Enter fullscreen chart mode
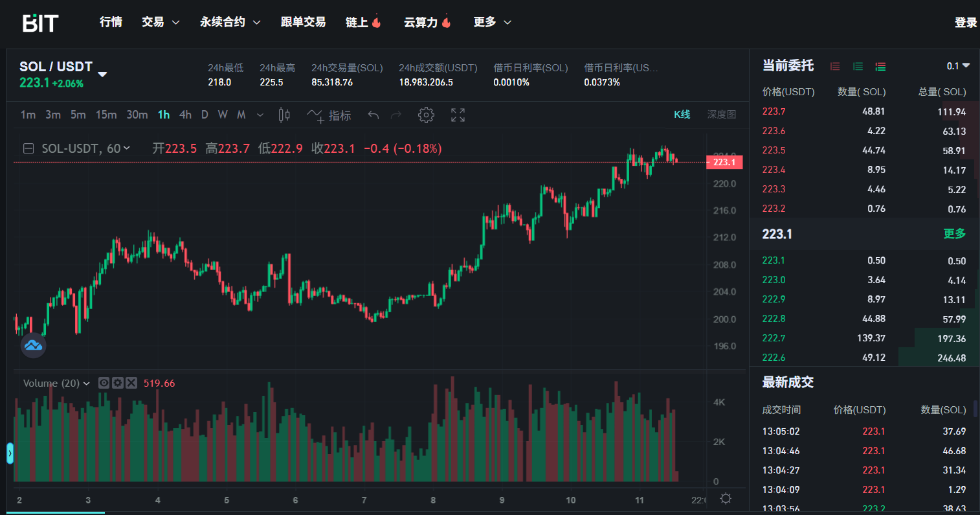The image size is (980, 515). (x=458, y=115)
